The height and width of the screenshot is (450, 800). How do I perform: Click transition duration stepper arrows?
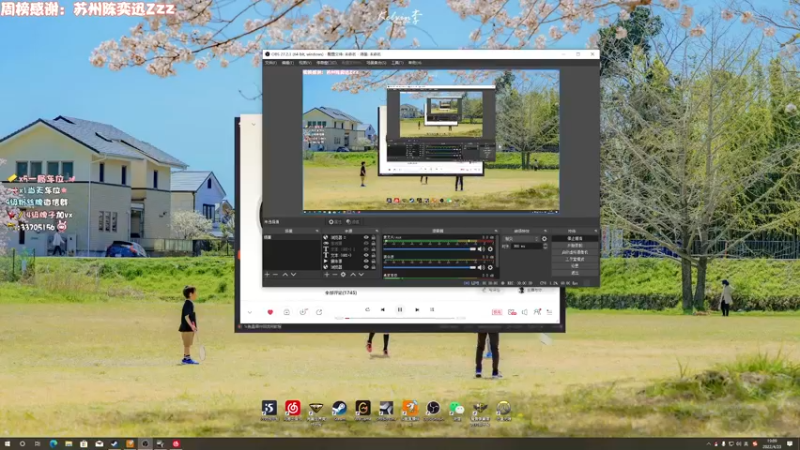[545, 246]
